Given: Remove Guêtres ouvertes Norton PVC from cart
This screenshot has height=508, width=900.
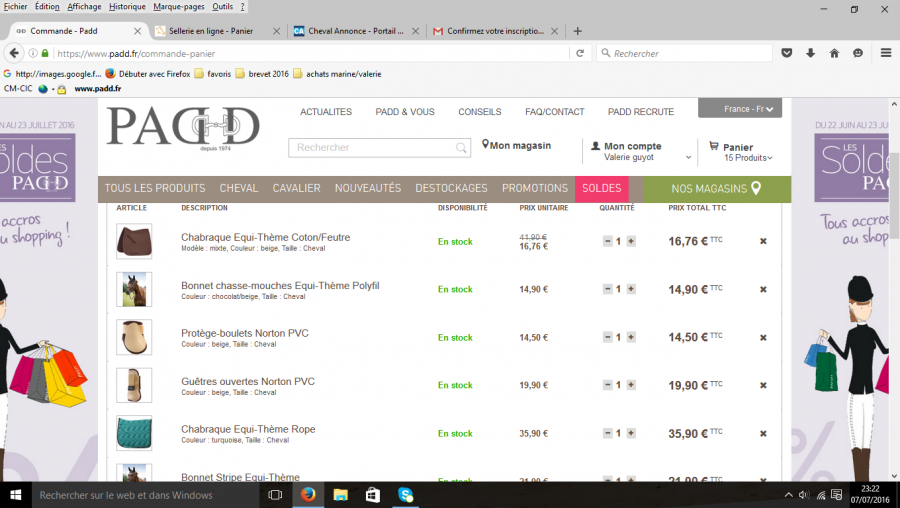Looking at the screenshot, I should (763, 385).
